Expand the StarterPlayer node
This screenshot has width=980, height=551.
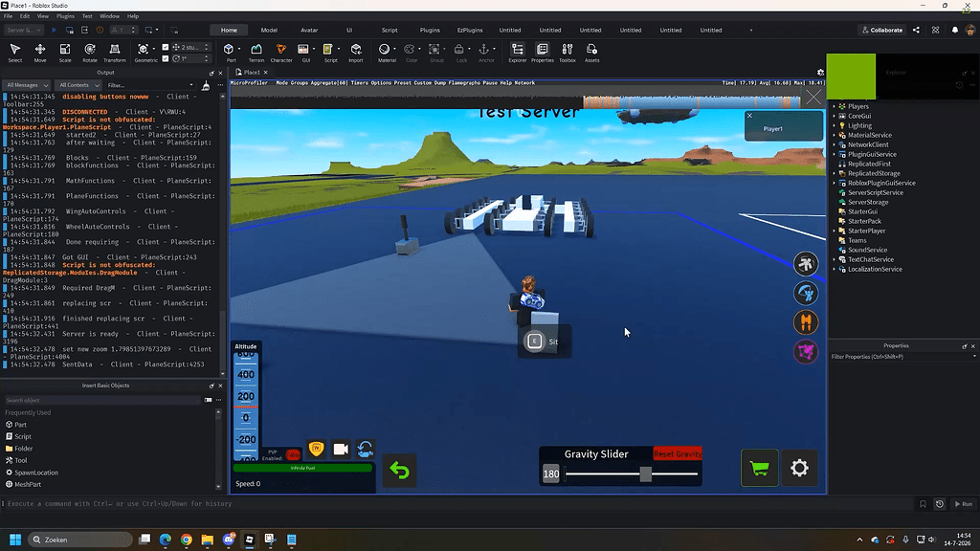(834, 231)
